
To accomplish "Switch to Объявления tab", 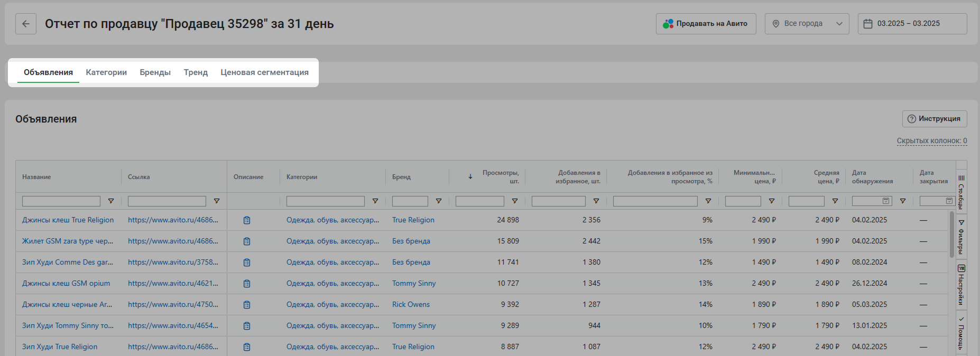I will click(48, 72).
